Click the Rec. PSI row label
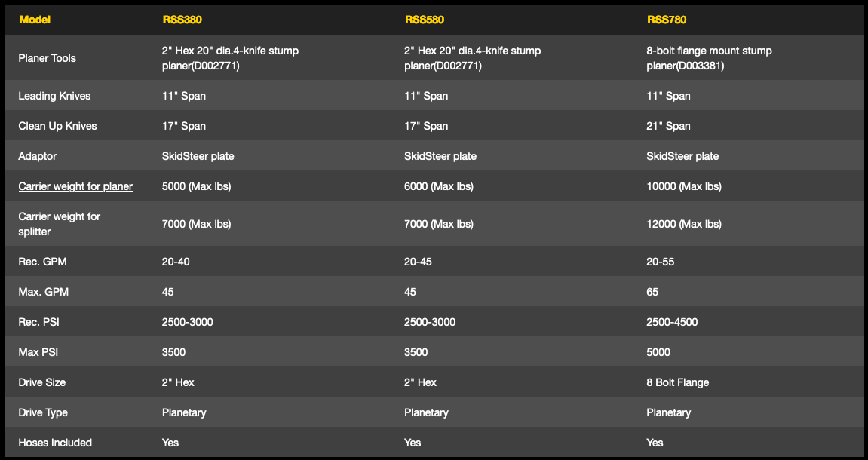This screenshot has width=868, height=460. 39,322
